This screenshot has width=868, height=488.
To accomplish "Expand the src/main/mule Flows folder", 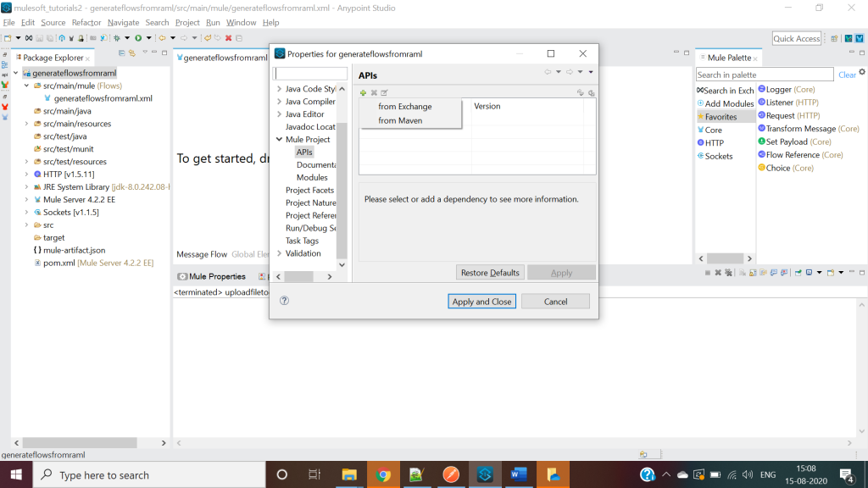I will click(x=28, y=86).
